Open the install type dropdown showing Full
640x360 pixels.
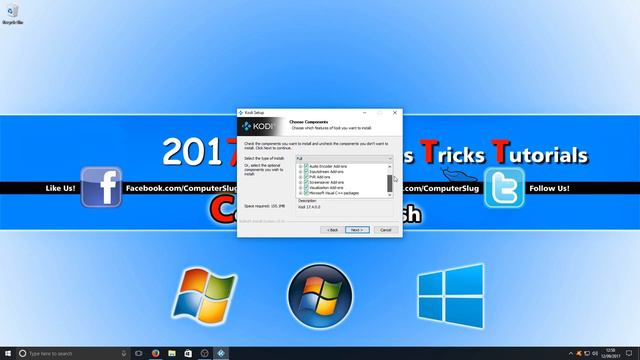(344, 158)
